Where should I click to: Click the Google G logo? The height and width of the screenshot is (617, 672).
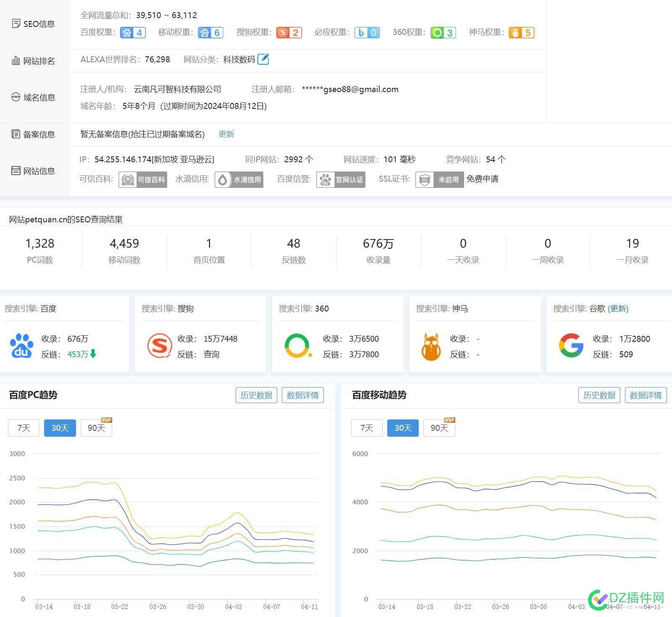(x=571, y=345)
